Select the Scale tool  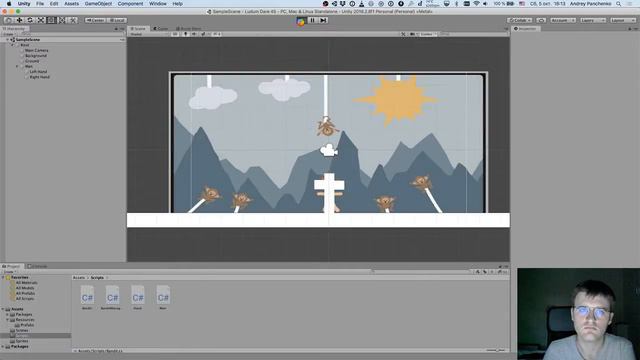(40, 20)
